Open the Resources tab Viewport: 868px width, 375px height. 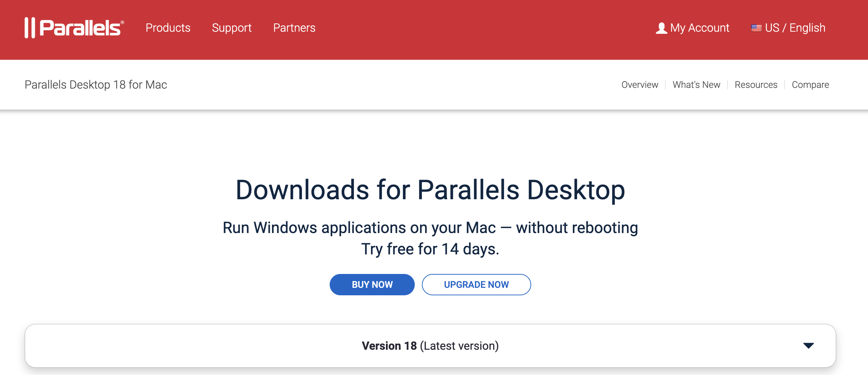(x=756, y=85)
